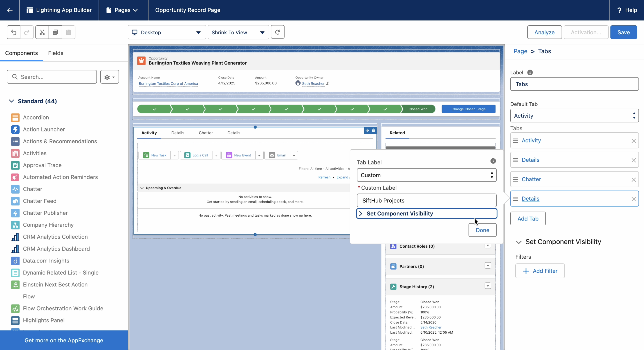Viewport: 644px width, 350px height.
Task: Click the Done button
Action: point(482,230)
